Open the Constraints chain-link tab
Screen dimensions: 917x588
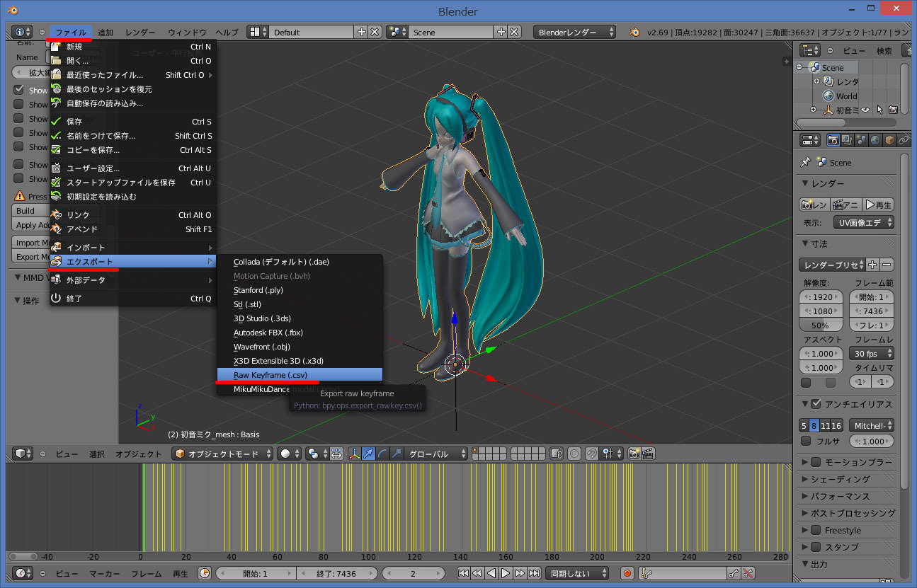(x=904, y=140)
